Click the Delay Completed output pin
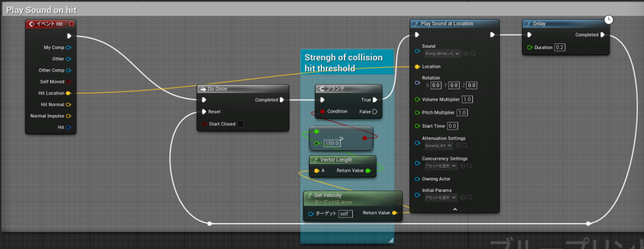Screen dimensions: 644x249 click(602, 35)
